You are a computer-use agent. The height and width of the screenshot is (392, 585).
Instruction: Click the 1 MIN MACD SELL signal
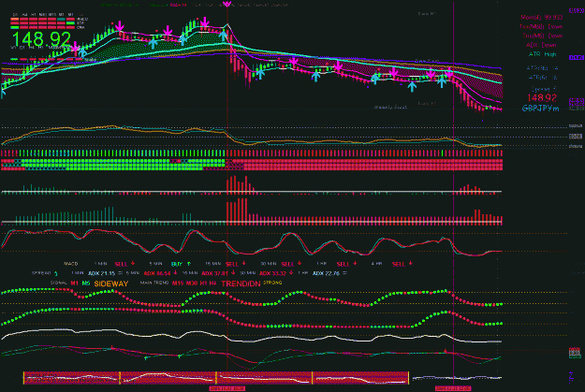pyautogui.click(x=122, y=264)
